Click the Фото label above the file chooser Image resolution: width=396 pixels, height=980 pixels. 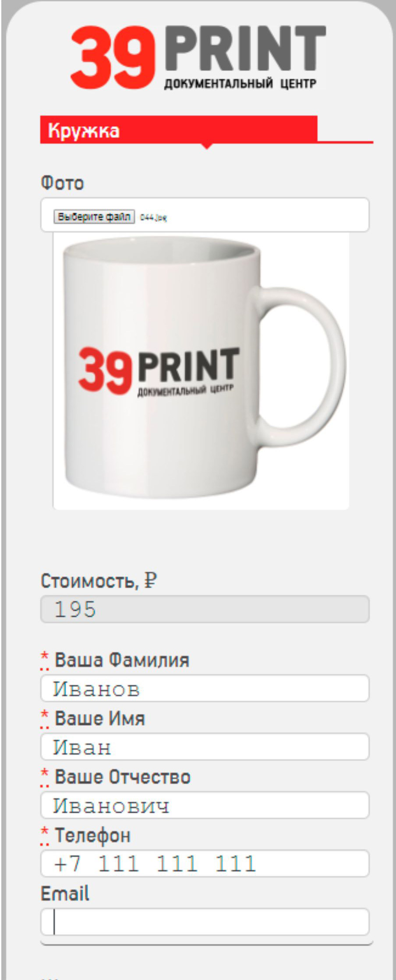click(62, 183)
